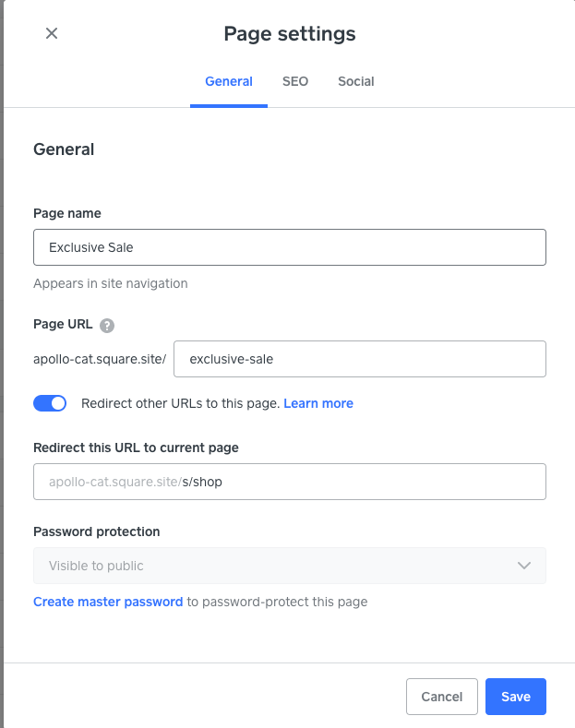This screenshot has width=575, height=728.
Task: Click the General section heading
Action: [x=64, y=149]
